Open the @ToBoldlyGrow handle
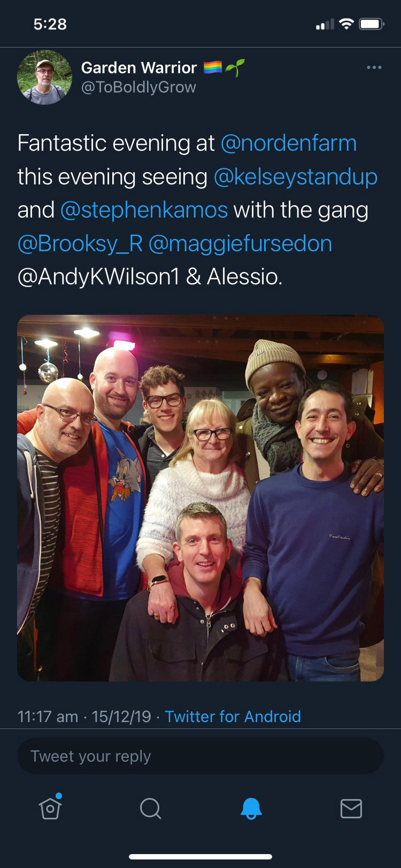The width and height of the screenshot is (401, 868). click(138, 87)
